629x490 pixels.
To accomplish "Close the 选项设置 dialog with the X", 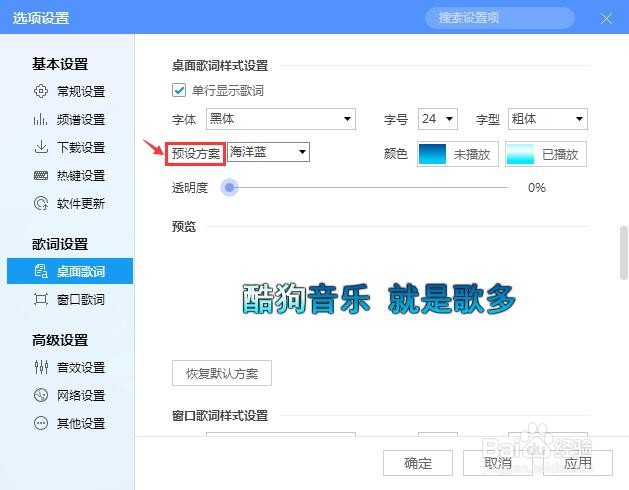I will [x=606, y=18].
